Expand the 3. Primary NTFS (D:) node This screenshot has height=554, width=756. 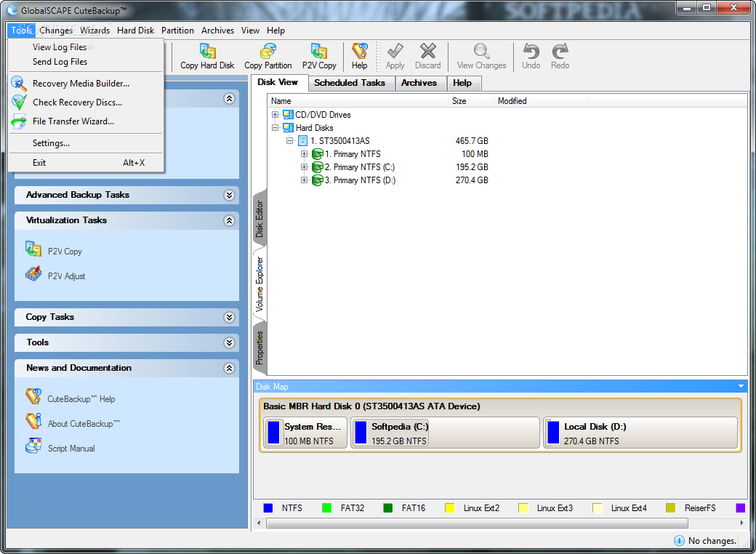tap(304, 180)
